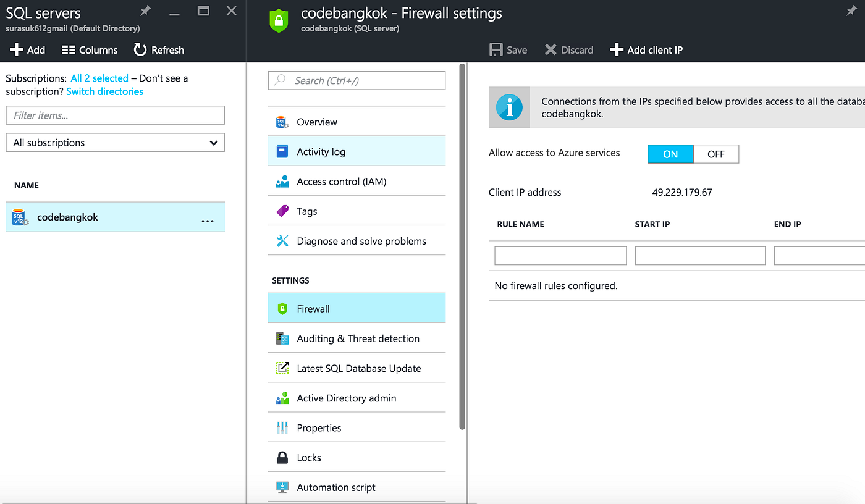Open Properties from the Settings menu
The image size is (865, 504).
click(319, 427)
